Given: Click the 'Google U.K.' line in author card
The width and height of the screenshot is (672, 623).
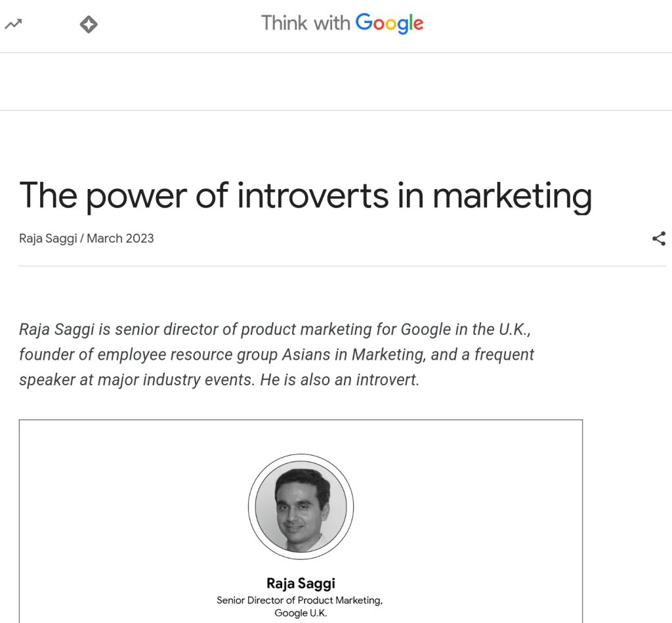Looking at the screenshot, I should tap(301, 613).
